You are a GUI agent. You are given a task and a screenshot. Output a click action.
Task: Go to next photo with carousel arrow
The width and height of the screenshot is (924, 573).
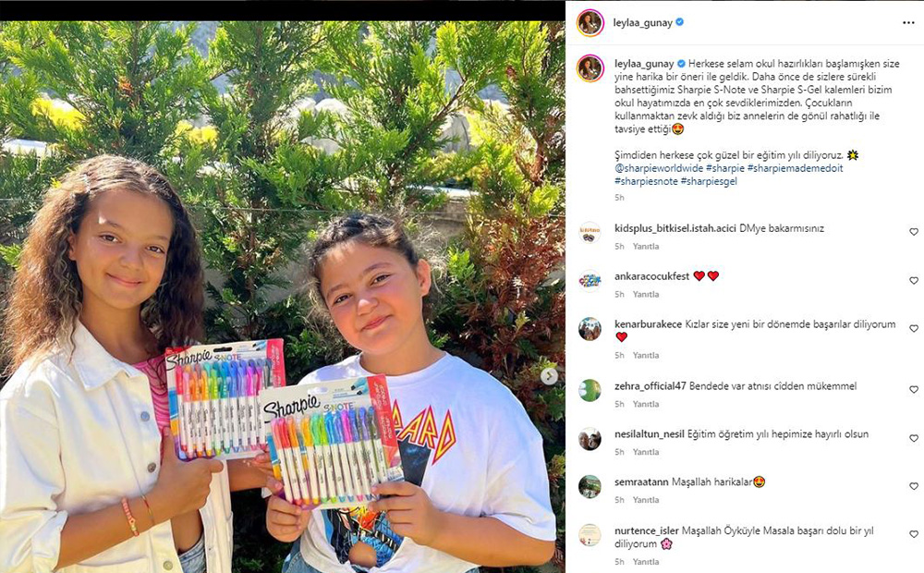pos(549,376)
